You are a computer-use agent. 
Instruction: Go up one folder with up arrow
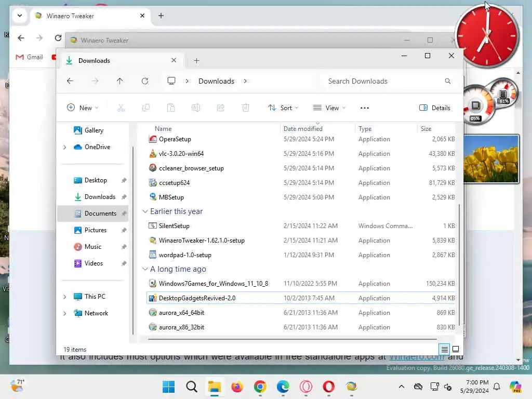120,81
